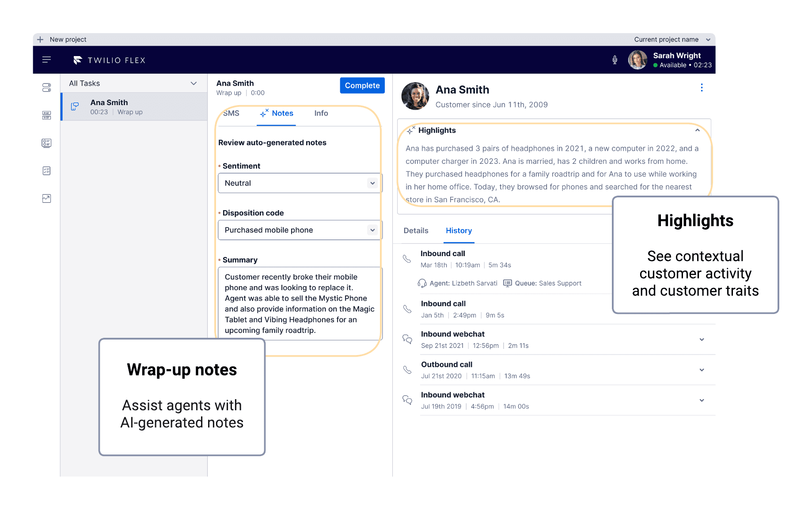The width and height of the screenshot is (812, 510).
Task: Click into the Summary notes text area
Action: point(300,303)
